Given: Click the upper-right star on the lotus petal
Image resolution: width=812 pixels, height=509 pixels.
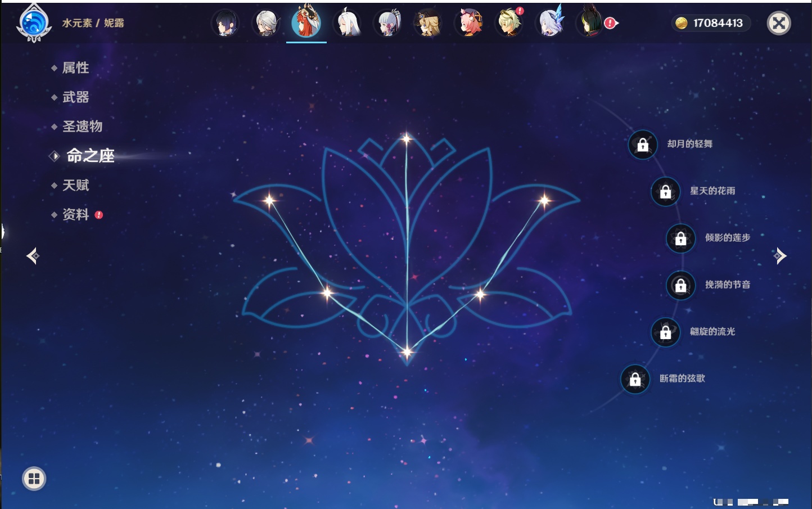Looking at the screenshot, I should click(544, 200).
